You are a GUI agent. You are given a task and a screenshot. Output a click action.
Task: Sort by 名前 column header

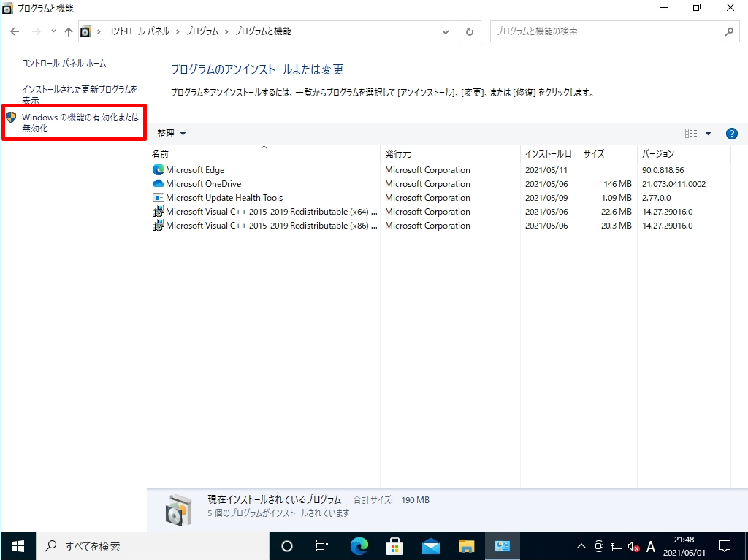(264, 153)
